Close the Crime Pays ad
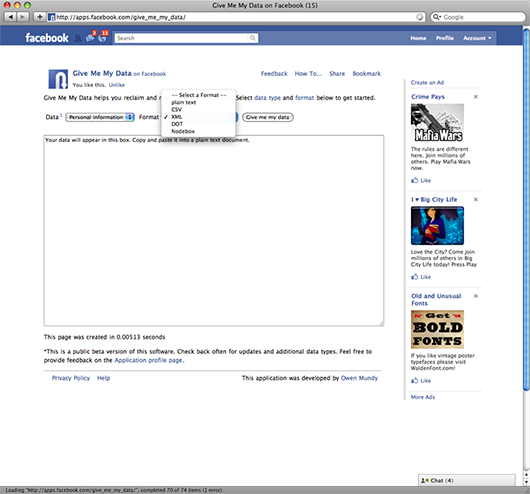Image resolution: width=530 pixels, height=494 pixels. tap(476, 97)
